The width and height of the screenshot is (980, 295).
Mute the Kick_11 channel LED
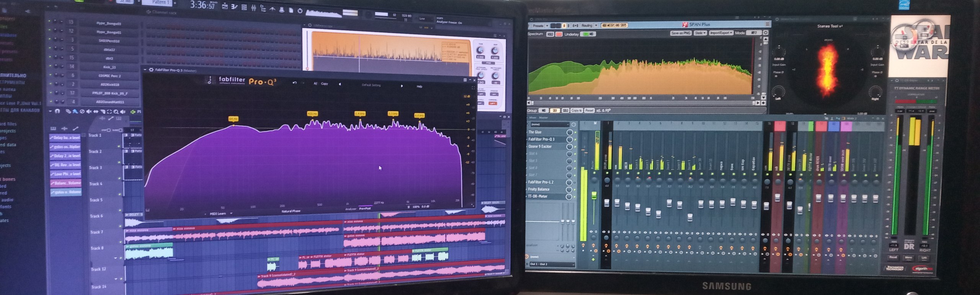[51, 66]
